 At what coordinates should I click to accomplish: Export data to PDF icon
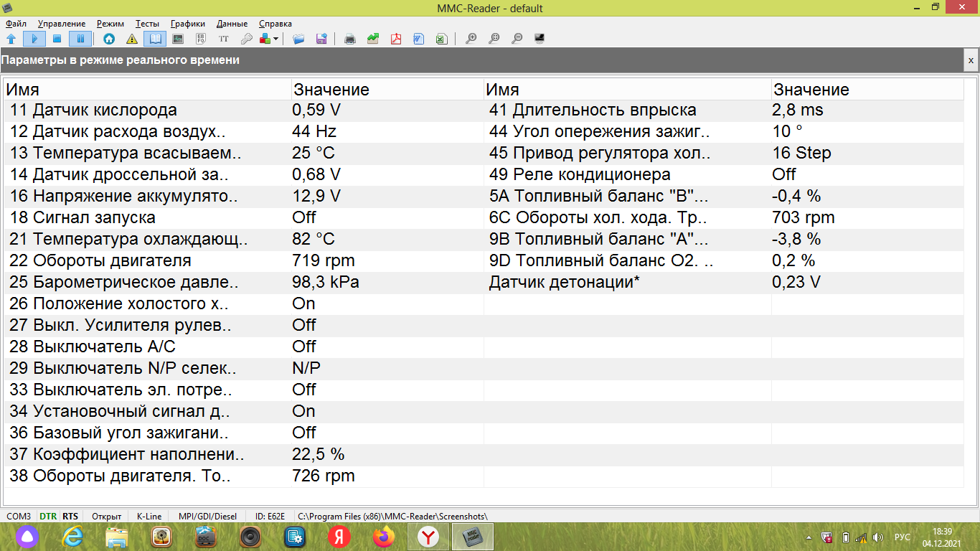pyautogui.click(x=395, y=39)
